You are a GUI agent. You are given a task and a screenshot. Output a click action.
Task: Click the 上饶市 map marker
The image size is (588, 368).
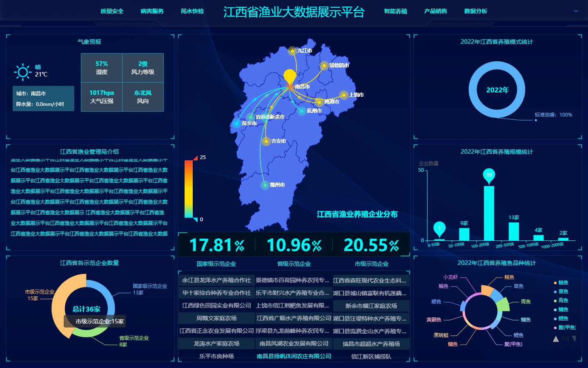(343, 95)
